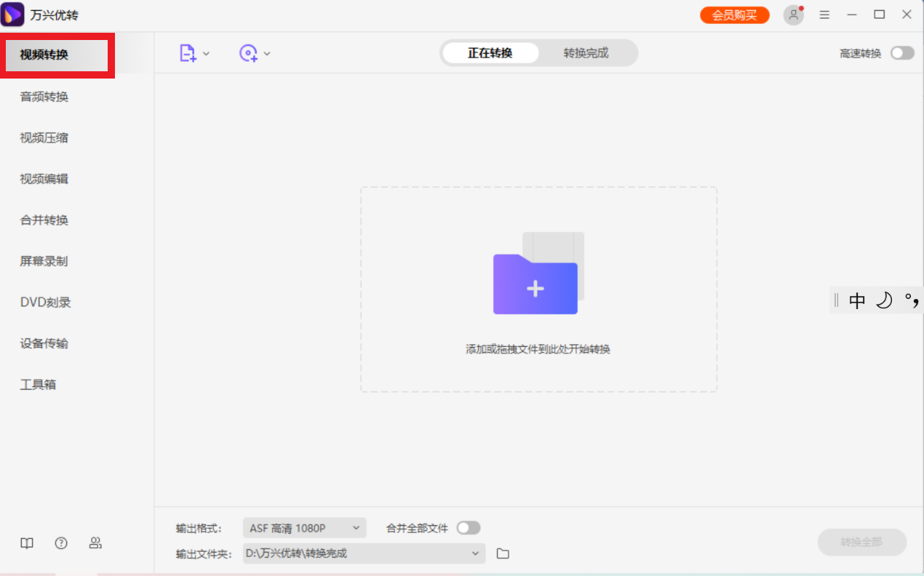Click the add file icon
This screenshot has height=576, width=924.
click(188, 52)
